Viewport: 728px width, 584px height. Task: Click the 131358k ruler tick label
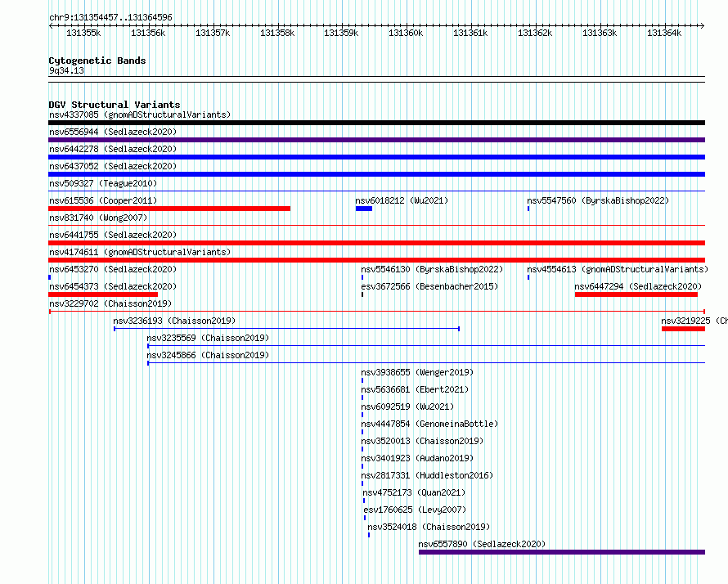[x=277, y=33]
